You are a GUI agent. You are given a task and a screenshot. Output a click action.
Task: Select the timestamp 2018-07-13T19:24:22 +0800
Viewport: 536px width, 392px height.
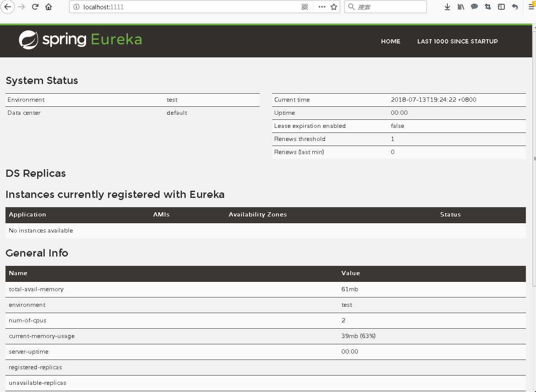[433, 100]
